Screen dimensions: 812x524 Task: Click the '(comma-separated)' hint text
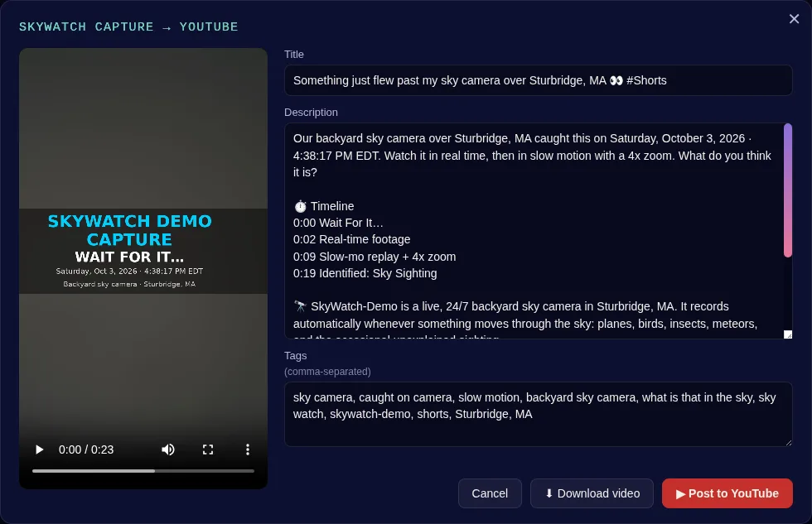327,372
